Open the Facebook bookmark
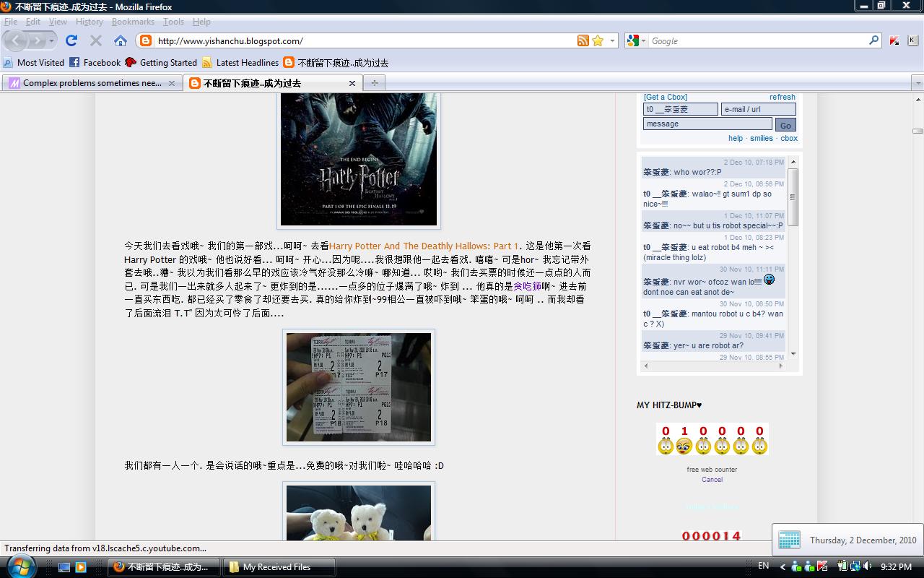924x578 pixels. click(95, 63)
